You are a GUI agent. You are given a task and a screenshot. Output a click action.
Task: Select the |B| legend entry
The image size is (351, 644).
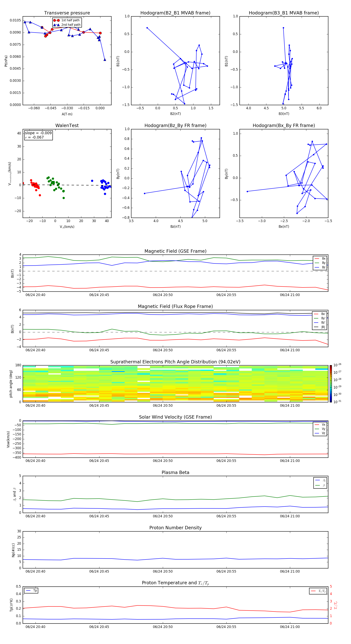320,327
